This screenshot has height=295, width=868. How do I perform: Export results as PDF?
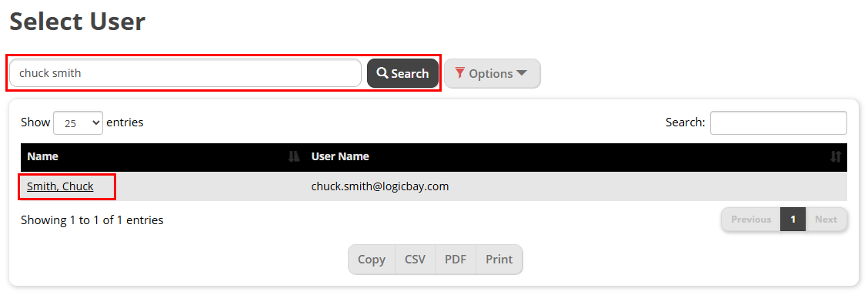[x=456, y=260]
